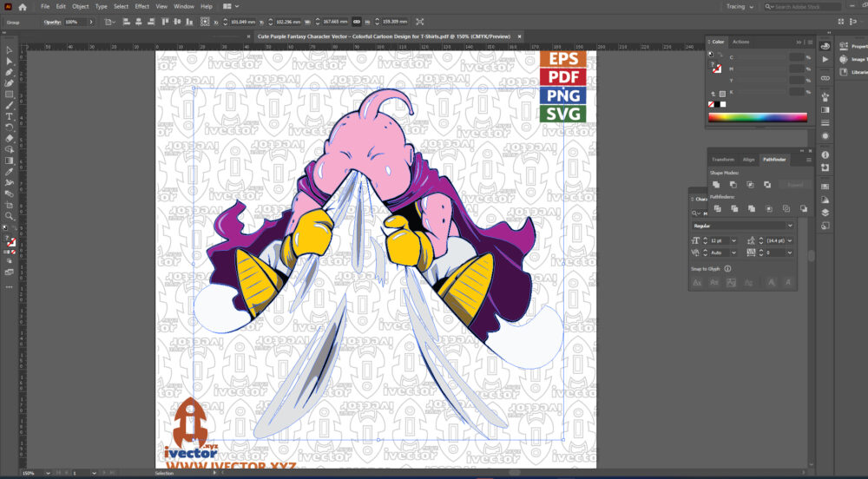The image size is (868, 479).
Task: Select the Shape Builder tool
Action: (10, 149)
